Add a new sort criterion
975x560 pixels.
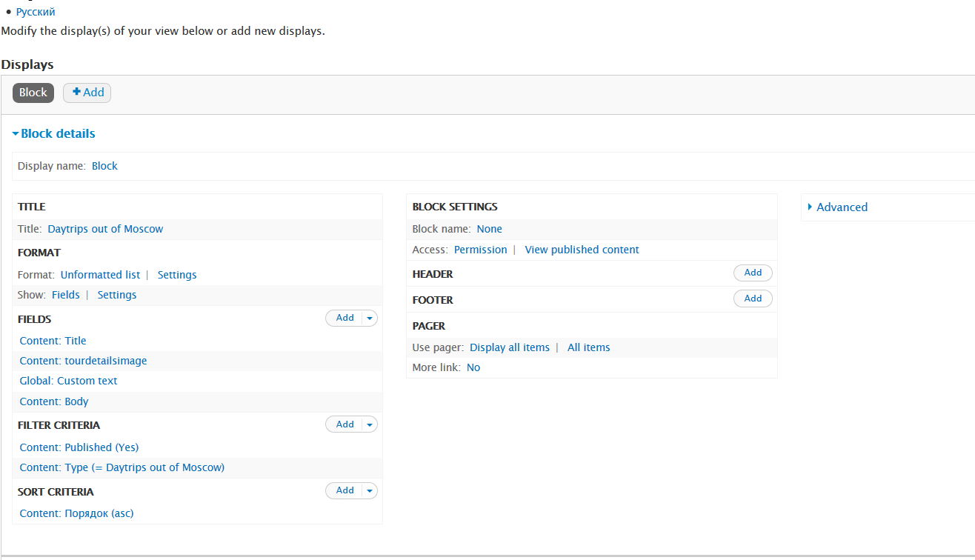[x=345, y=490]
